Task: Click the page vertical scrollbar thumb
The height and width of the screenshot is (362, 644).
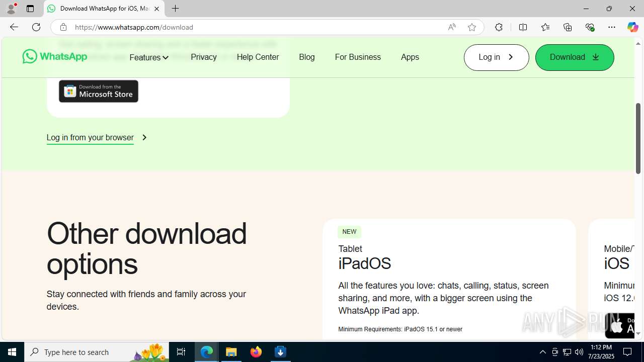Action: [x=638, y=139]
